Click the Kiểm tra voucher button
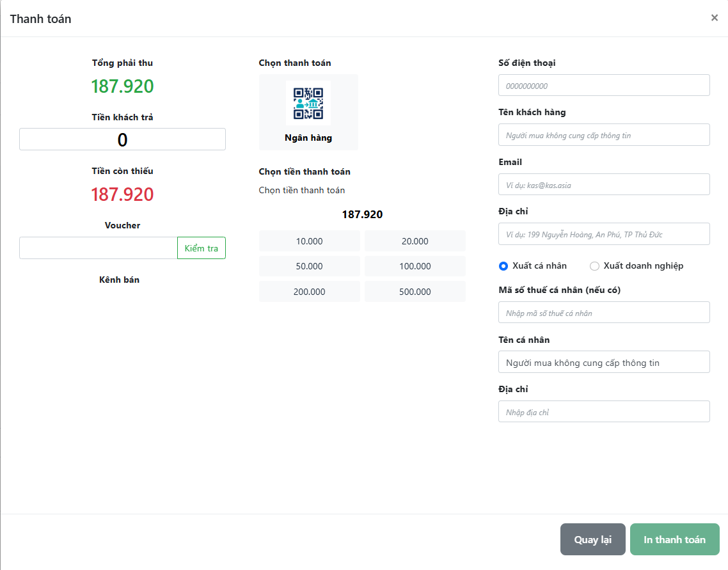Screen dimensions: 728x570 (201, 248)
